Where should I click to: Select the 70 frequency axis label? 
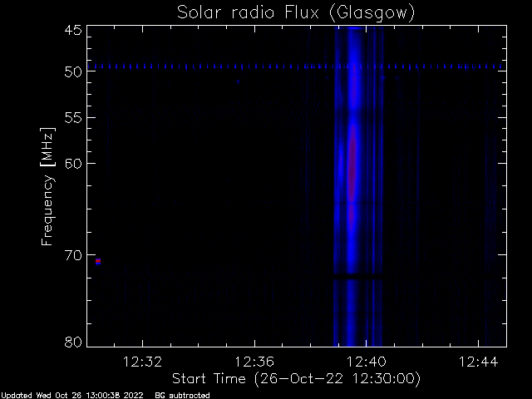pyautogui.click(x=73, y=255)
